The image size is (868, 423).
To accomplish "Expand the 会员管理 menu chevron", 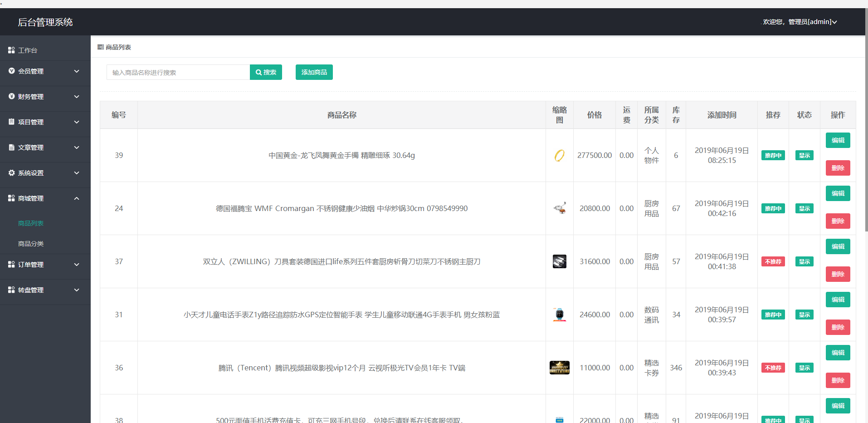I will [x=77, y=71].
